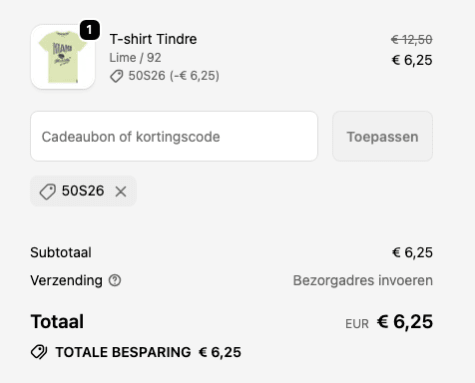Click the Subtotaal label

pyautogui.click(x=61, y=252)
